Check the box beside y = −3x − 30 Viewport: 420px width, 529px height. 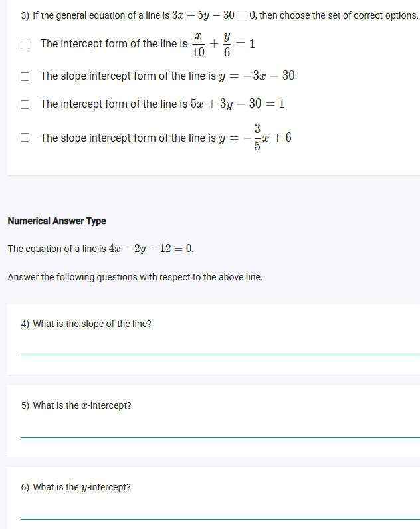coord(25,76)
